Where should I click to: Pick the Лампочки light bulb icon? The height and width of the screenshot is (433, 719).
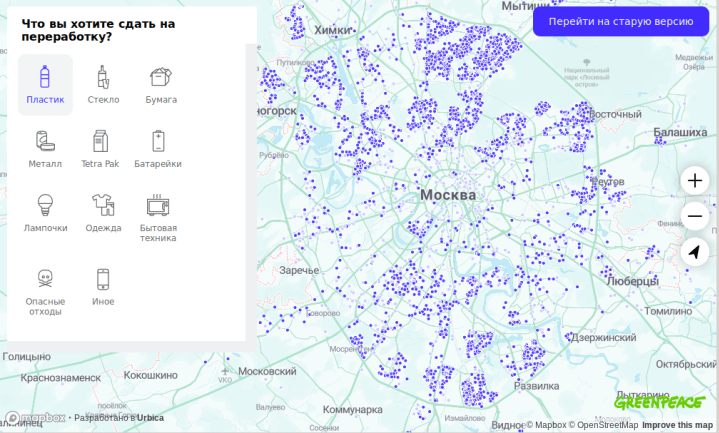pos(45,213)
